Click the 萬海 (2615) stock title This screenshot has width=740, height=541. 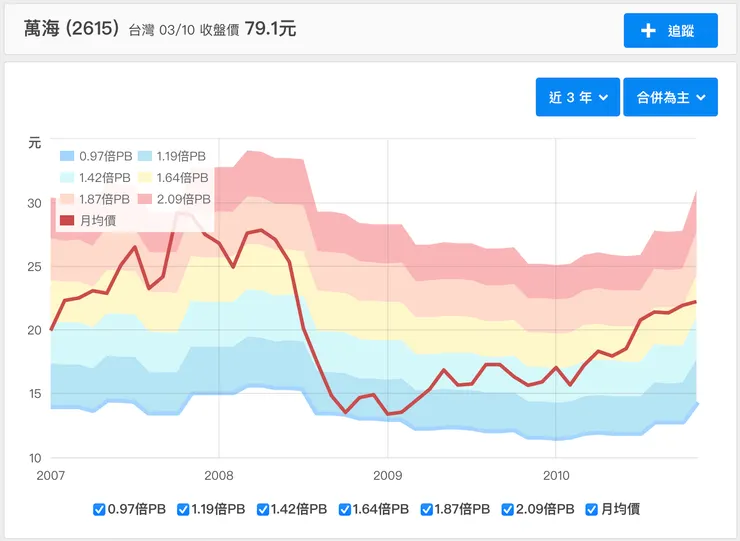(71, 29)
